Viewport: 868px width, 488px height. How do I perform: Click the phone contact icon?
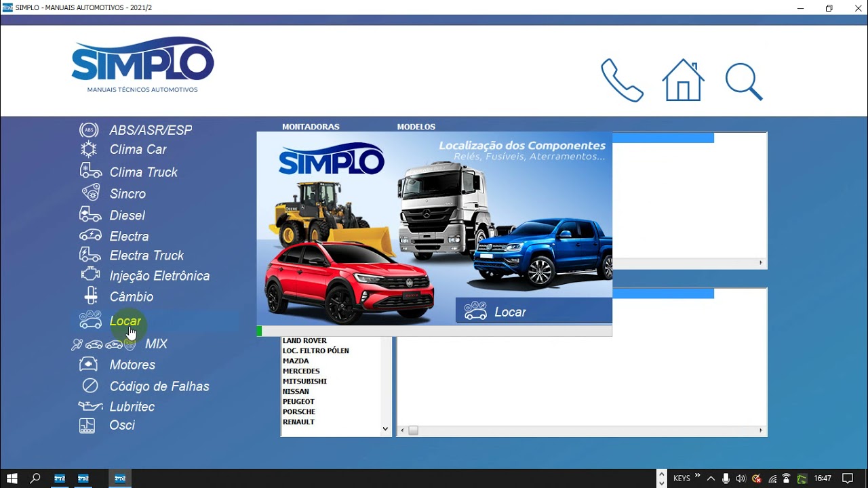click(x=622, y=80)
